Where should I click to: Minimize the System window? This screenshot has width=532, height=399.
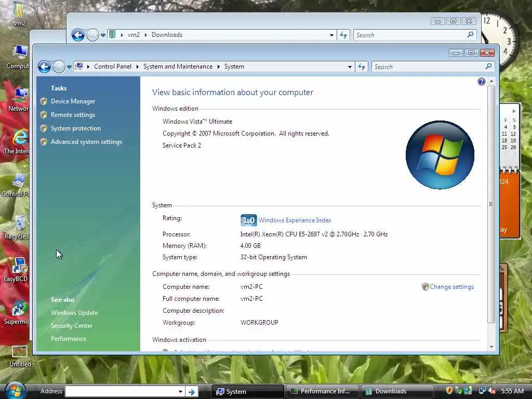(x=456, y=53)
